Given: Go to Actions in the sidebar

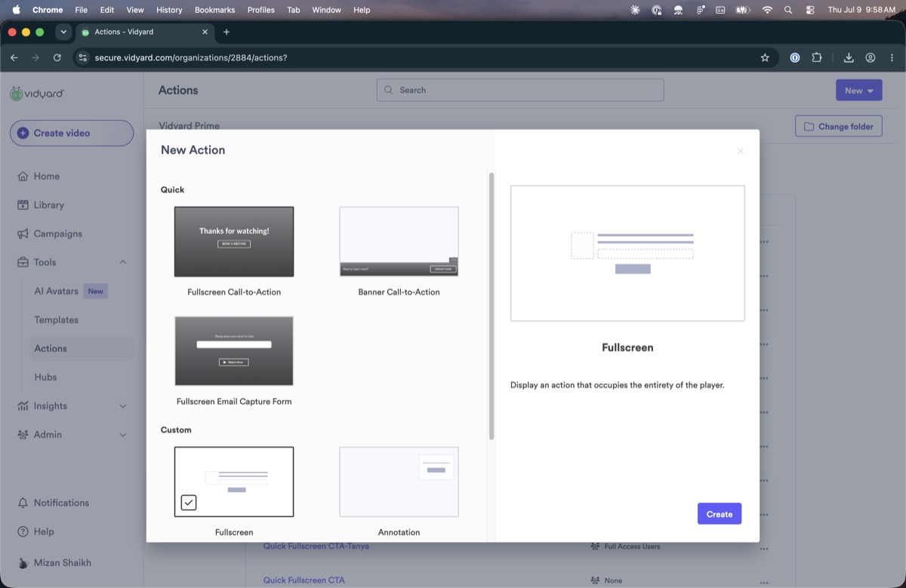Looking at the screenshot, I should [x=51, y=349].
